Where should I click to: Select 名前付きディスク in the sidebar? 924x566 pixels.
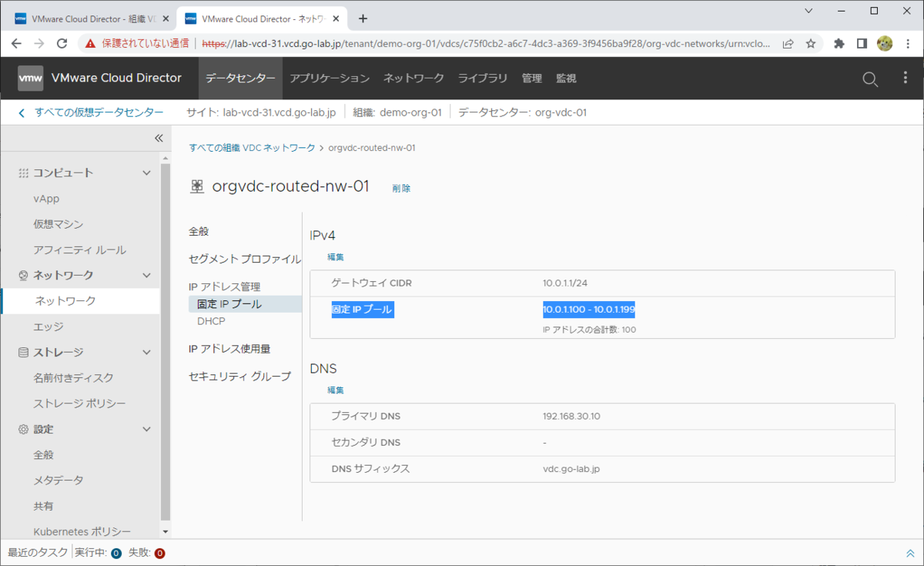(73, 377)
